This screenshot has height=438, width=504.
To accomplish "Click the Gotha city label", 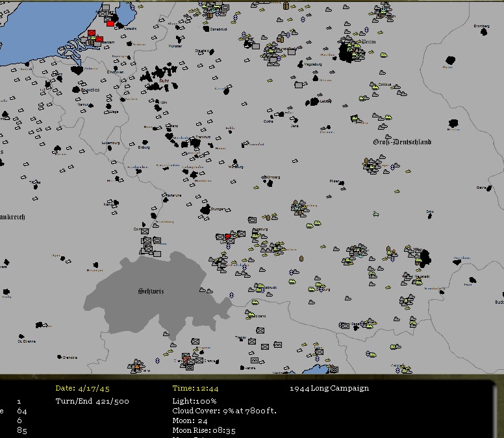I will (x=268, y=121).
